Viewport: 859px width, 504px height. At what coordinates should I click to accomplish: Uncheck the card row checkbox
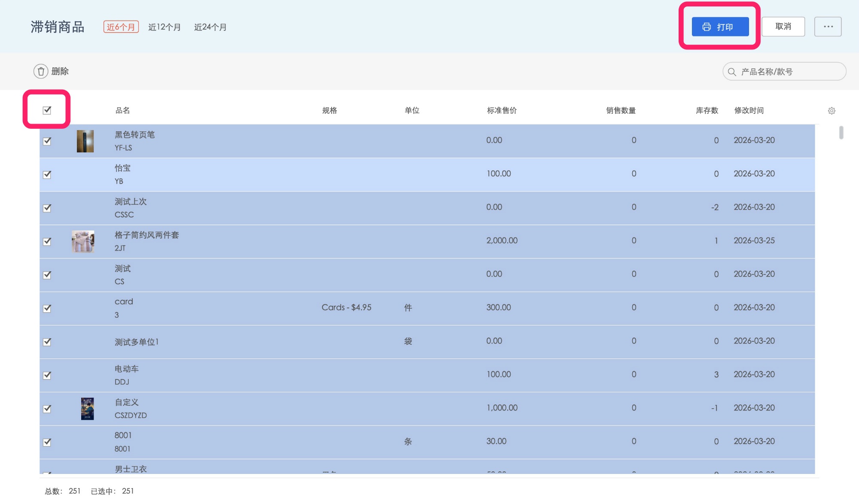[47, 308]
